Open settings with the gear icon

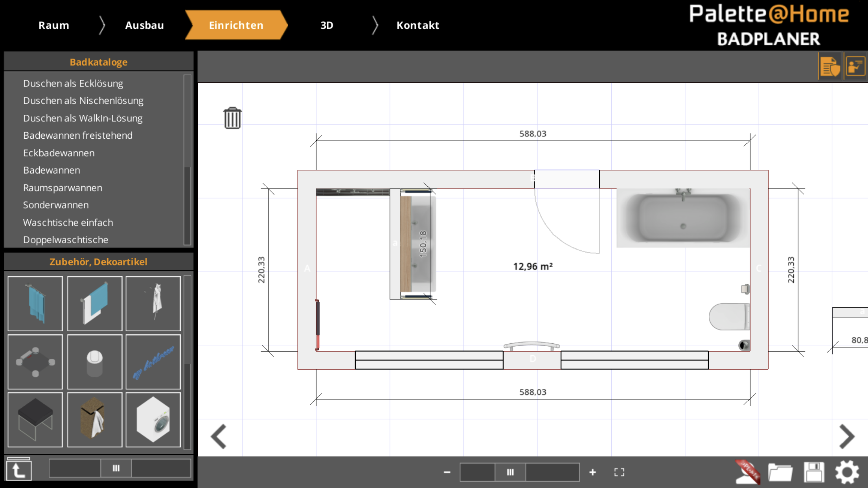tap(847, 471)
